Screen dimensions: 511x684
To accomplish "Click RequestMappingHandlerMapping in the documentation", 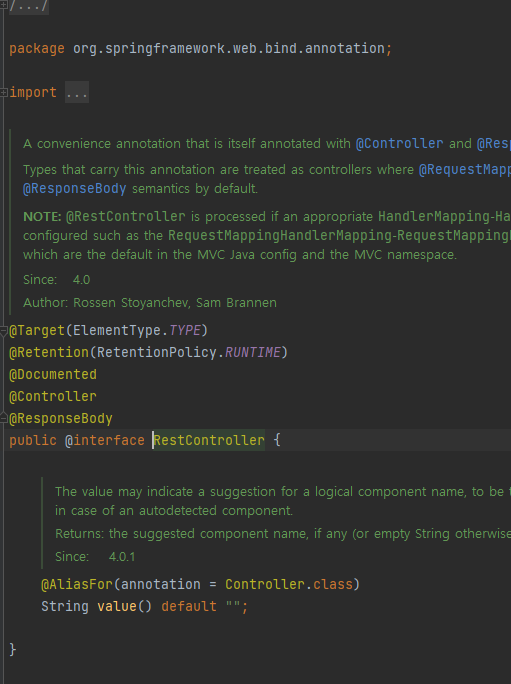I will tap(280, 236).
